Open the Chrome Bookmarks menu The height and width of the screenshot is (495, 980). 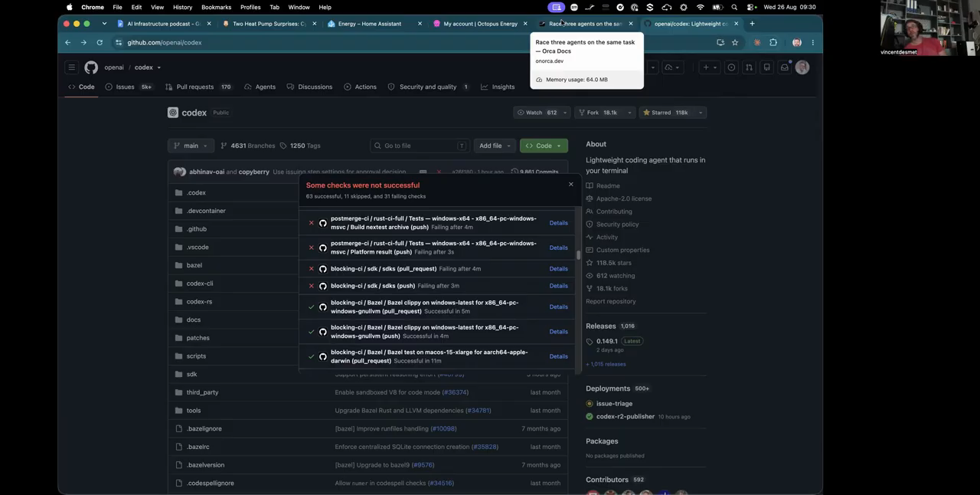point(216,7)
